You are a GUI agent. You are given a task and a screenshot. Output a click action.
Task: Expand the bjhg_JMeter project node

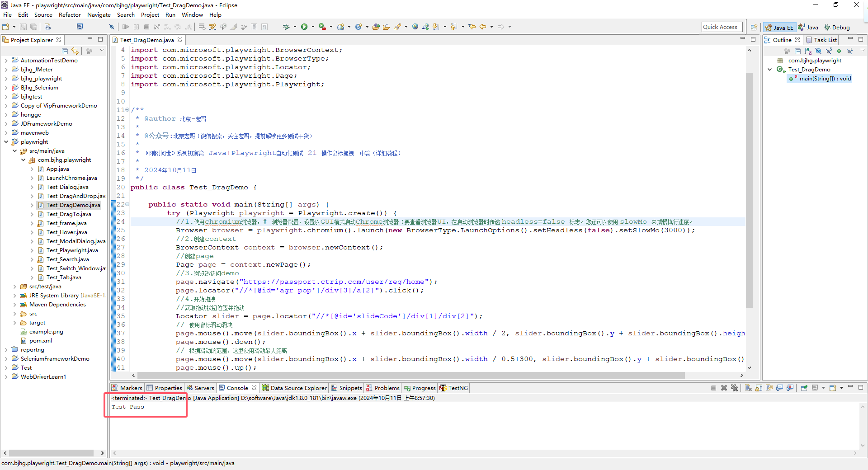(x=6, y=70)
